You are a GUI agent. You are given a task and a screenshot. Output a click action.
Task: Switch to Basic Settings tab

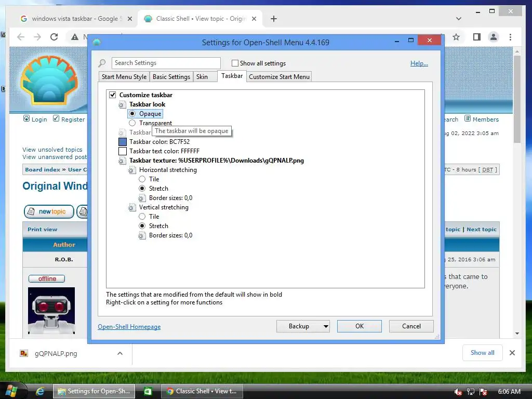point(171,77)
